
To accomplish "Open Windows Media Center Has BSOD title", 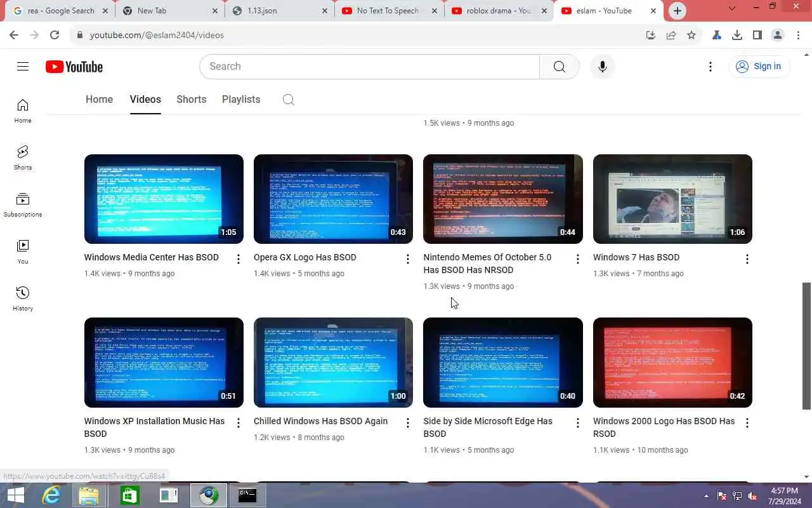I will (x=152, y=258).
